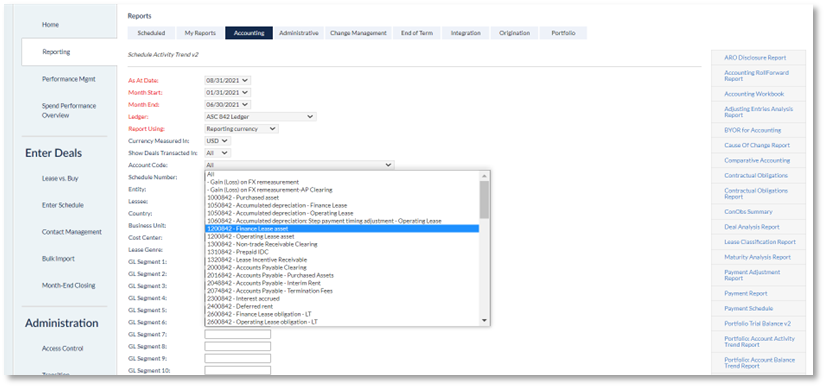Open the Administrative tab
Screen dimensions: 825x387
(298, 33)
